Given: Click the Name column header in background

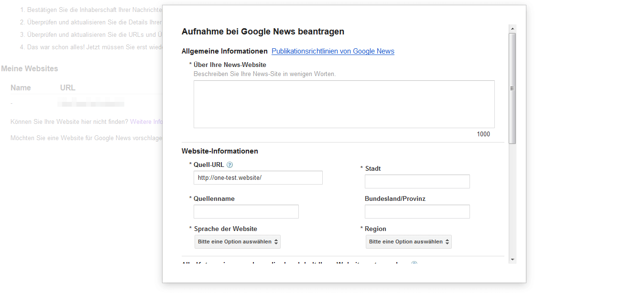Looking at the screenshot, I should (x=21, y=88).
